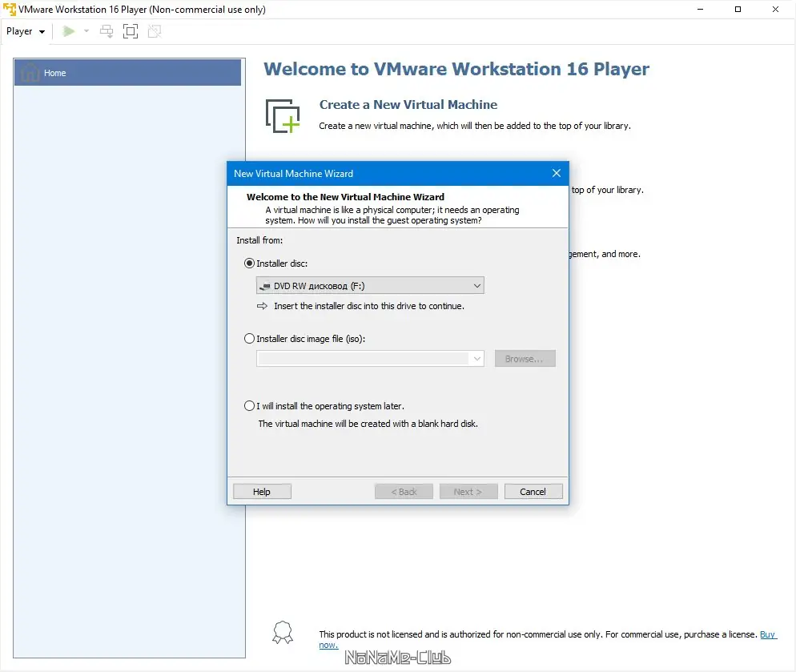
Task: Click the Buy now license link
Action: [x=767, y=634]
